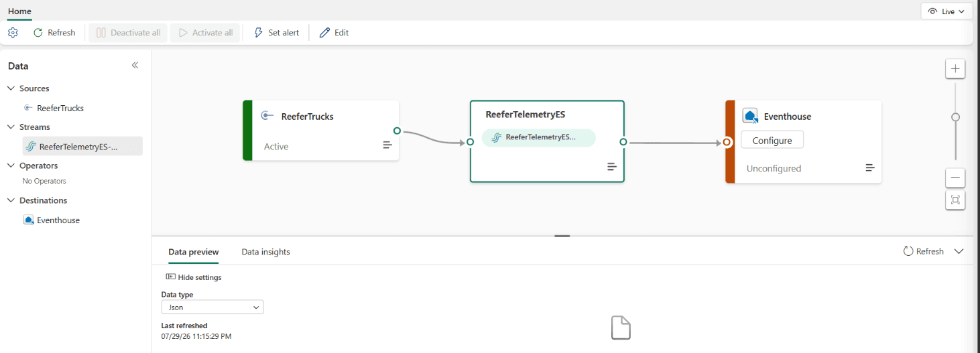Open the ReeferTrucks node menu icon

[x=387, y=145]
